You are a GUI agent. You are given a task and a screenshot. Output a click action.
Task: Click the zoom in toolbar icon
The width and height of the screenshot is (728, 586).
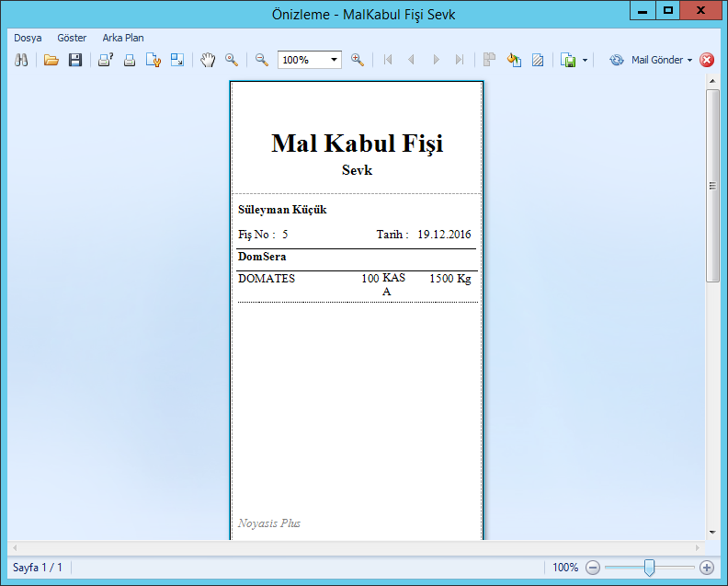pos(358,60)
